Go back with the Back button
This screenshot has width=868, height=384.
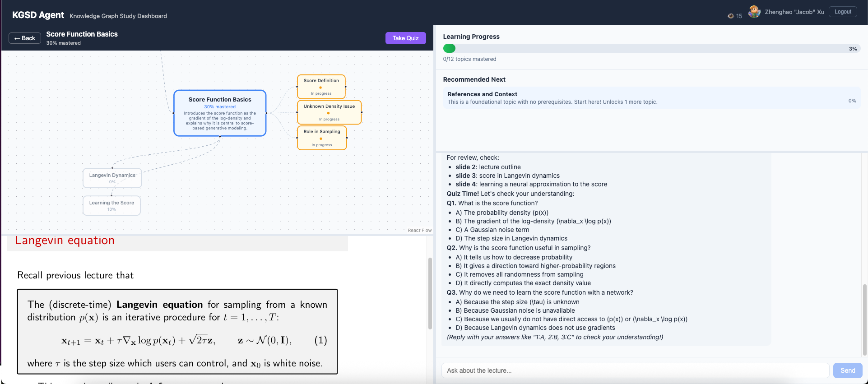24,38
